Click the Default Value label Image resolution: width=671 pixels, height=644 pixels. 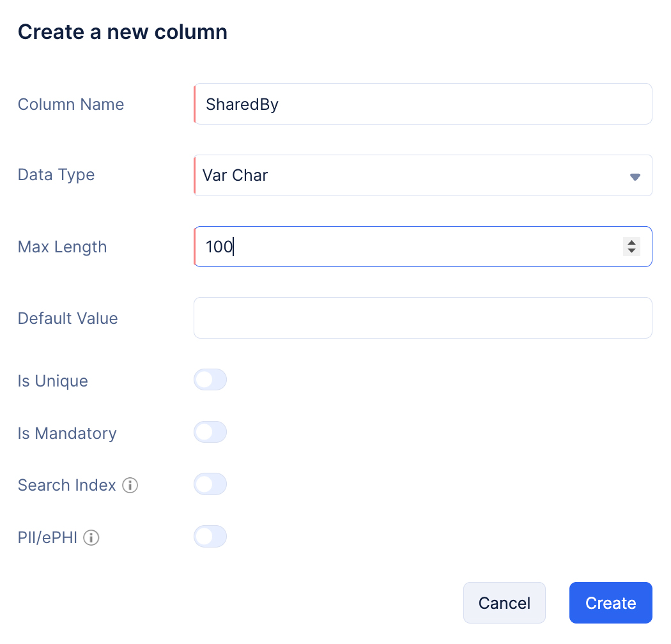click(68, 318)
